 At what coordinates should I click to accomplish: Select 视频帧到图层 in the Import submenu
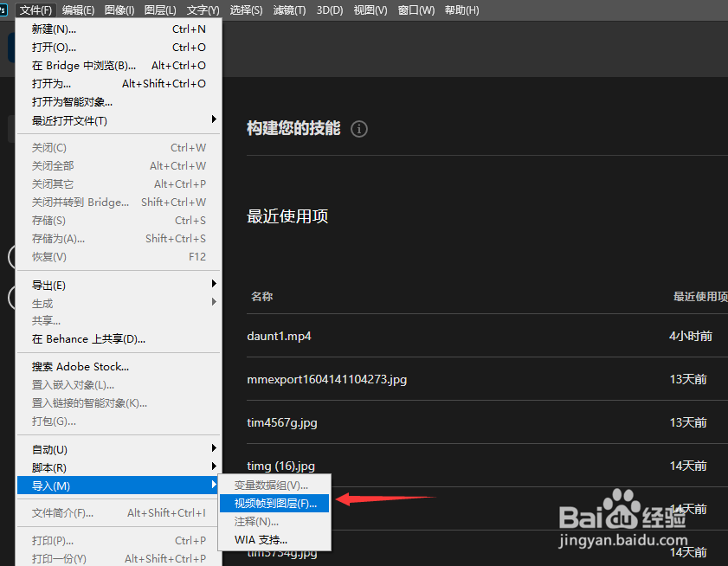(x=275, y=503)
